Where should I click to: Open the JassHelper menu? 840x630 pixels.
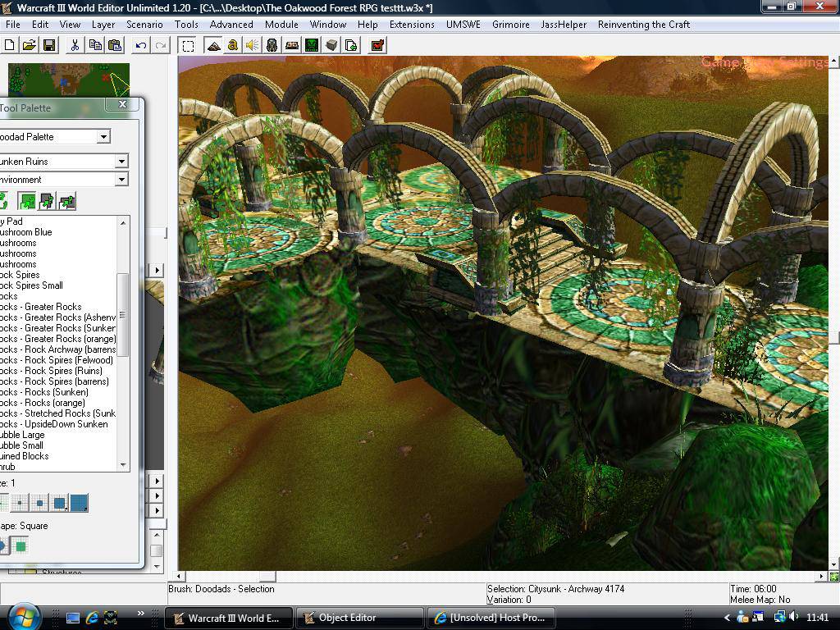pyautogui.click(x=564, y=25)
